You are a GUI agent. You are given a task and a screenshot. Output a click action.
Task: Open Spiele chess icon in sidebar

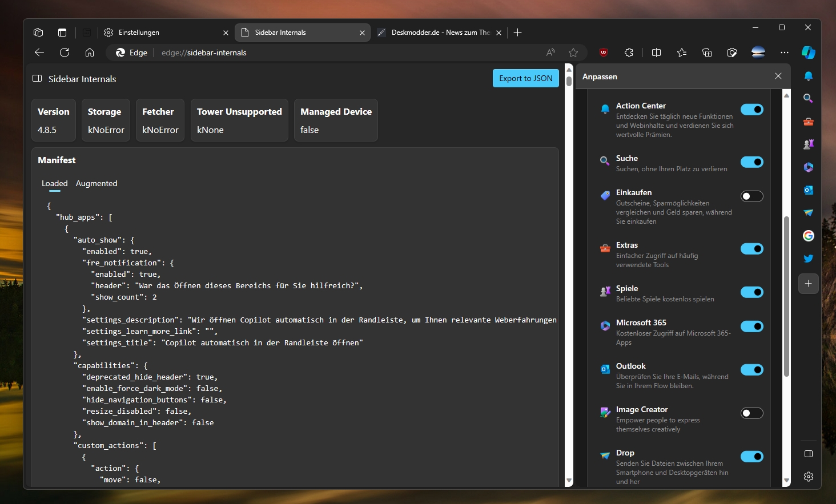click(x=809, y=144)
